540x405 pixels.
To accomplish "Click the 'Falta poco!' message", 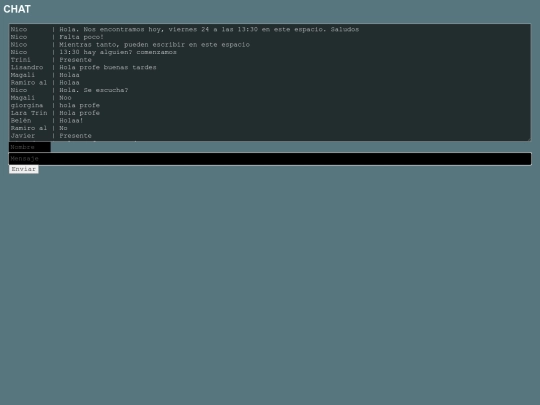I will click(x=81, y=37).
